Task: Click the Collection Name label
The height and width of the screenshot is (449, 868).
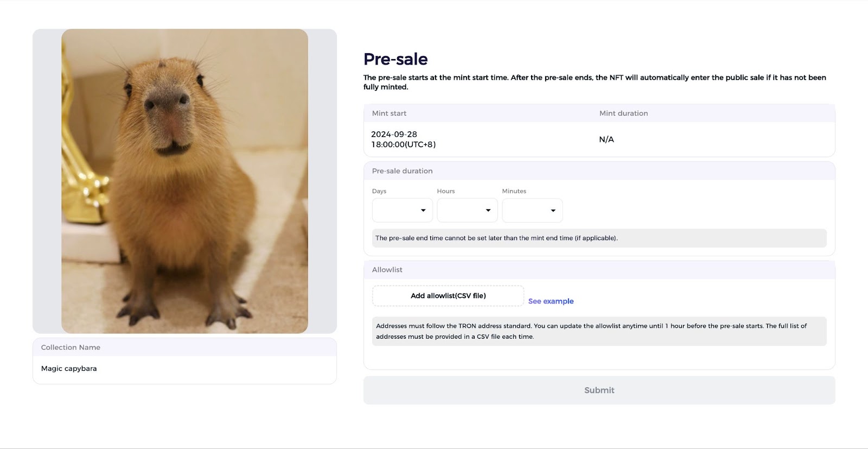Action: 71,347
